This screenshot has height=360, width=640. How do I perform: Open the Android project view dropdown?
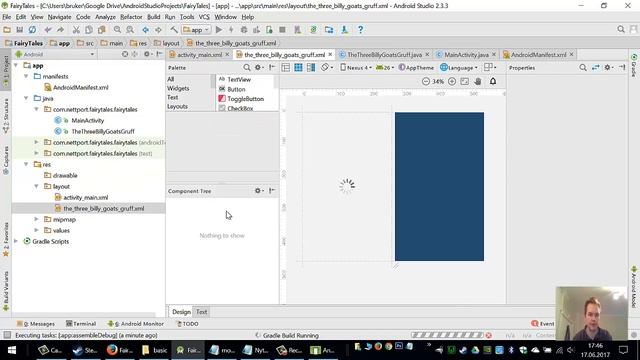pos(55,54)
